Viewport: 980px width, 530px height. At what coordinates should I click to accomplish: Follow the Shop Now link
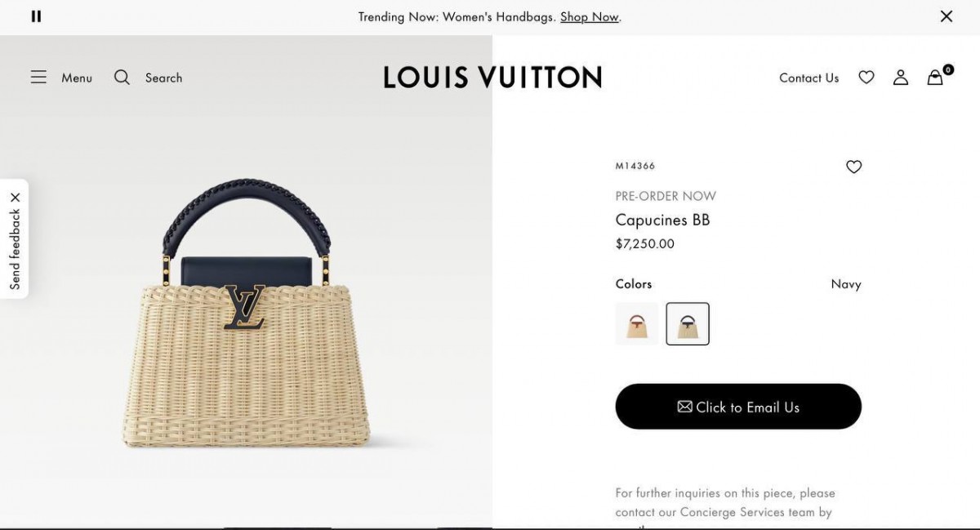coord(590,16)
